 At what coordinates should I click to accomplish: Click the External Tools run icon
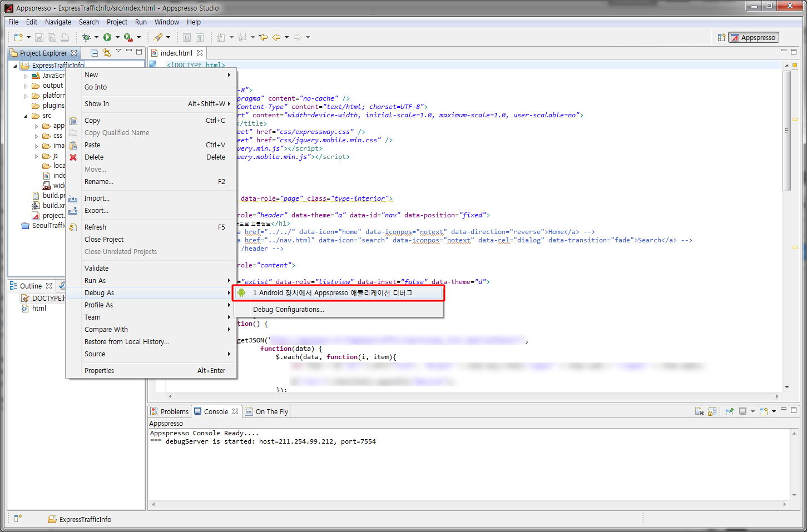click(128, 37)
